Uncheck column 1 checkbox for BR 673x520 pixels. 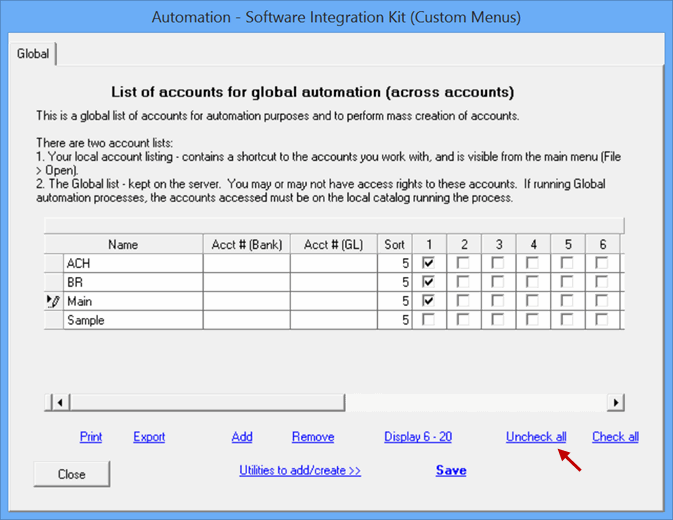coord(428,282)
